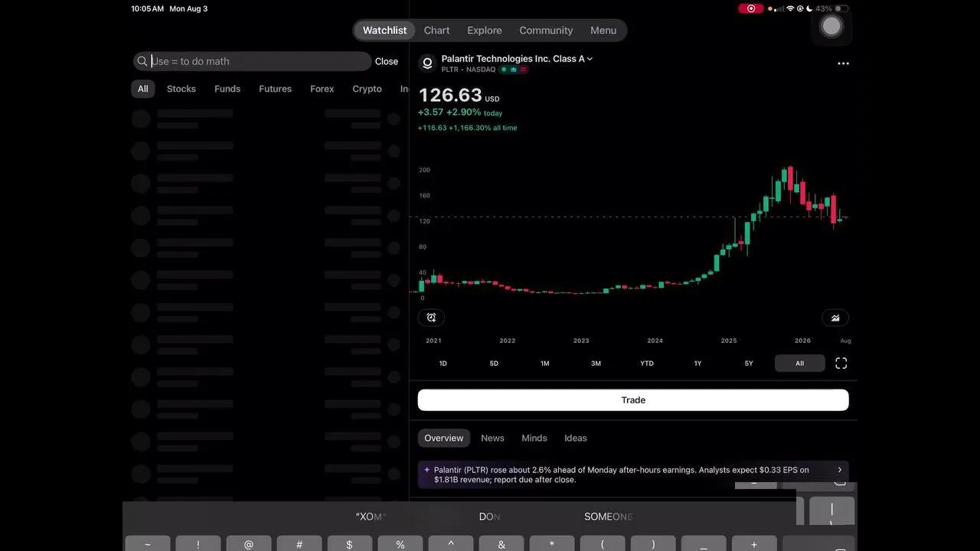Select the News tab
Viewport: 980px width, 551px height.
(492, 439)
